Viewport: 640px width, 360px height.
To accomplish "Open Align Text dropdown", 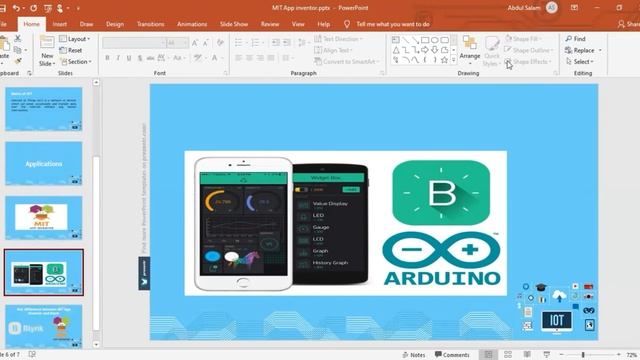I will (x=333, y=50).
